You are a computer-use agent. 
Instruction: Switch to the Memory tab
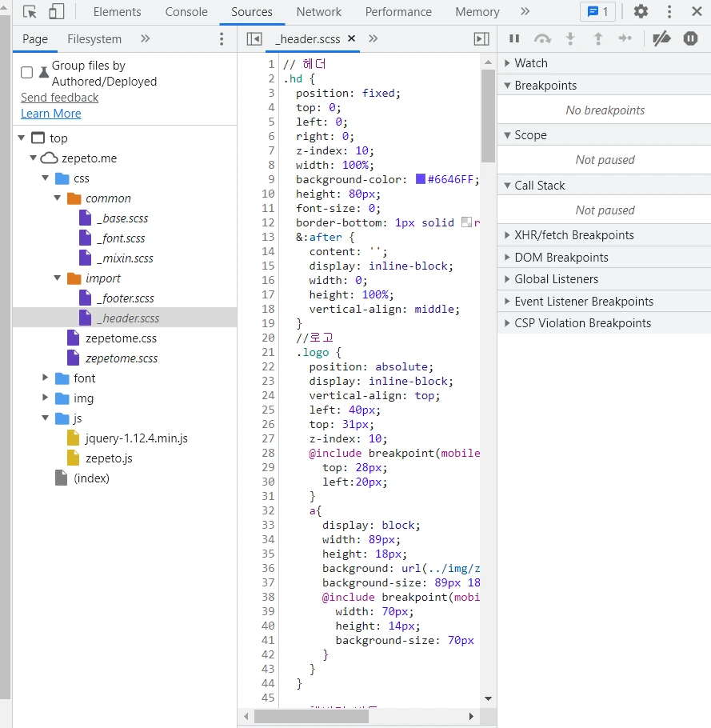pos(477,12)
